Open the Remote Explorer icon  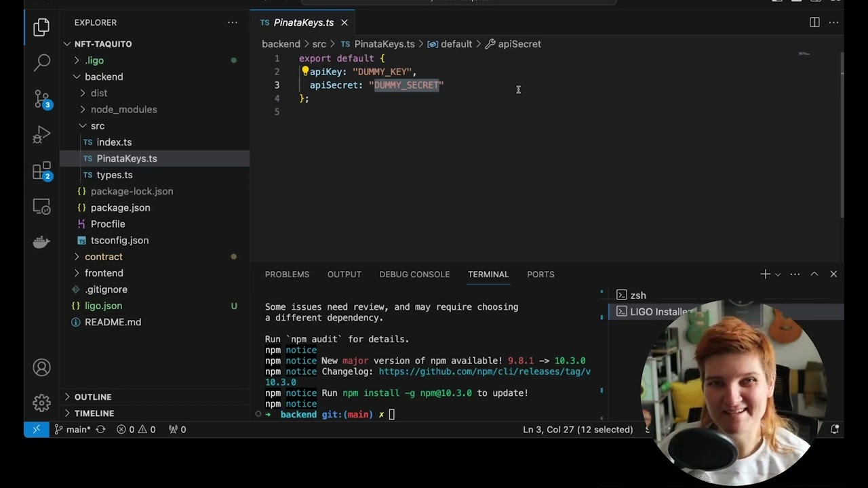(41, 207)
